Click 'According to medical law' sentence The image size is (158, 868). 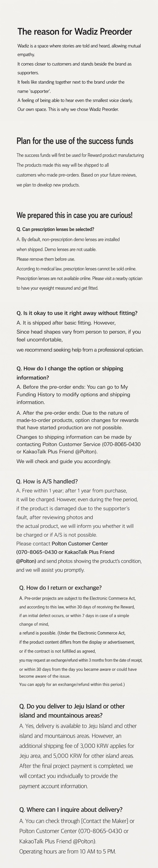pyautogui.click(x=76, y=269)
